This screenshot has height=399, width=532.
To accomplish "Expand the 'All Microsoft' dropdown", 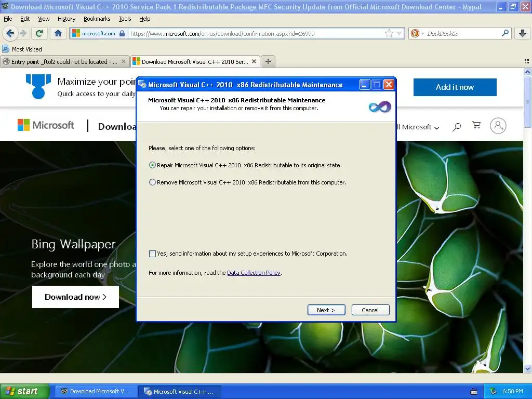I will coord(418,127).
